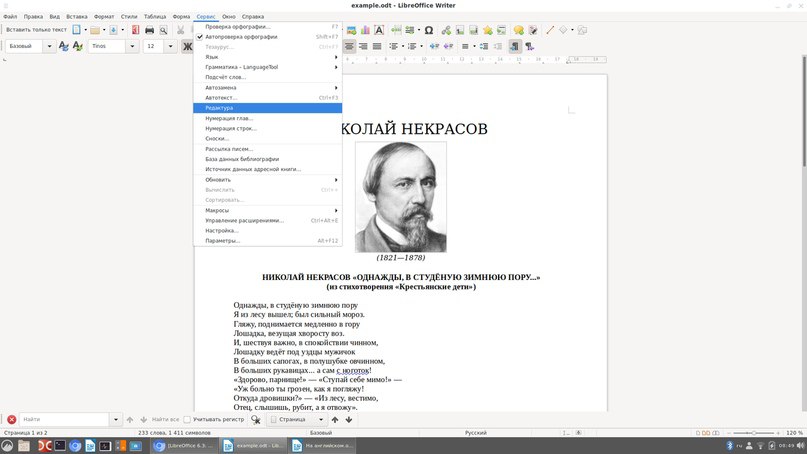
Task: Open the Справка menu
Action: [253, 16]
